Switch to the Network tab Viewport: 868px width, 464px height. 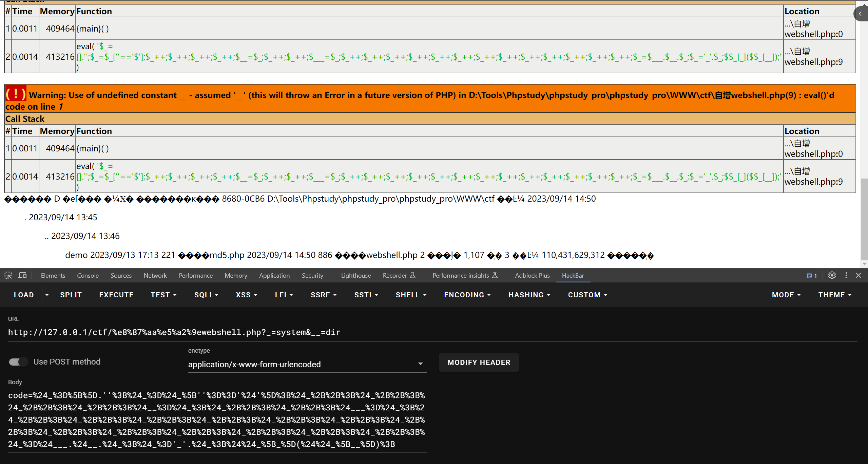155,276
